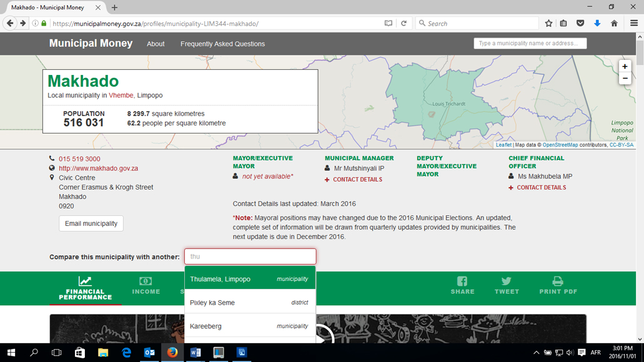
Task: Open site info icon in the address bar
Action: [x=36, y=23]
